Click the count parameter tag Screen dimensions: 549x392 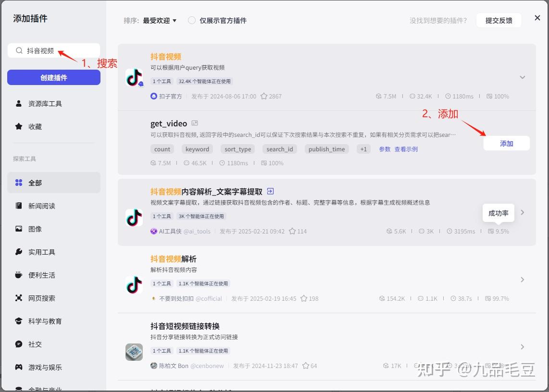pyautogui.click(x=162, y=149)
